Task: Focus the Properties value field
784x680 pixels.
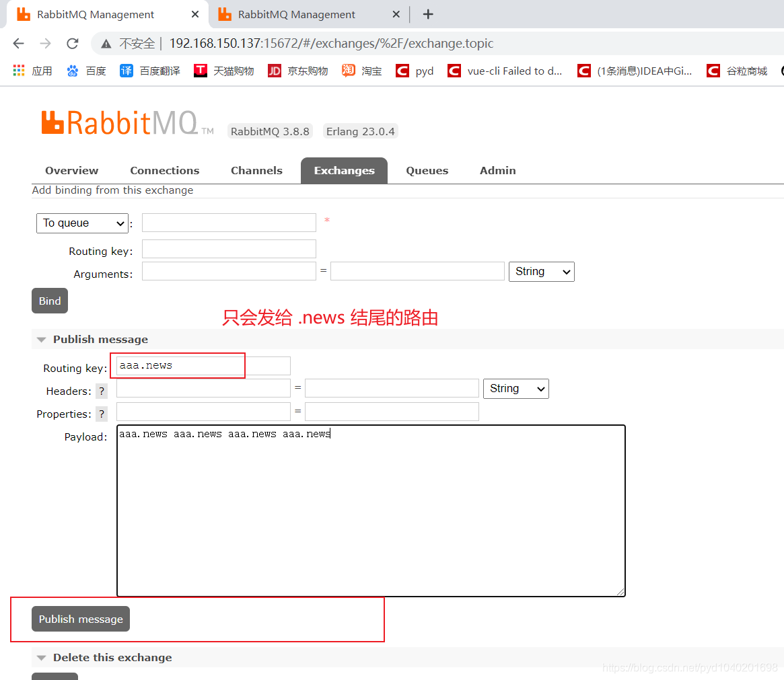Action: [392, 412]
